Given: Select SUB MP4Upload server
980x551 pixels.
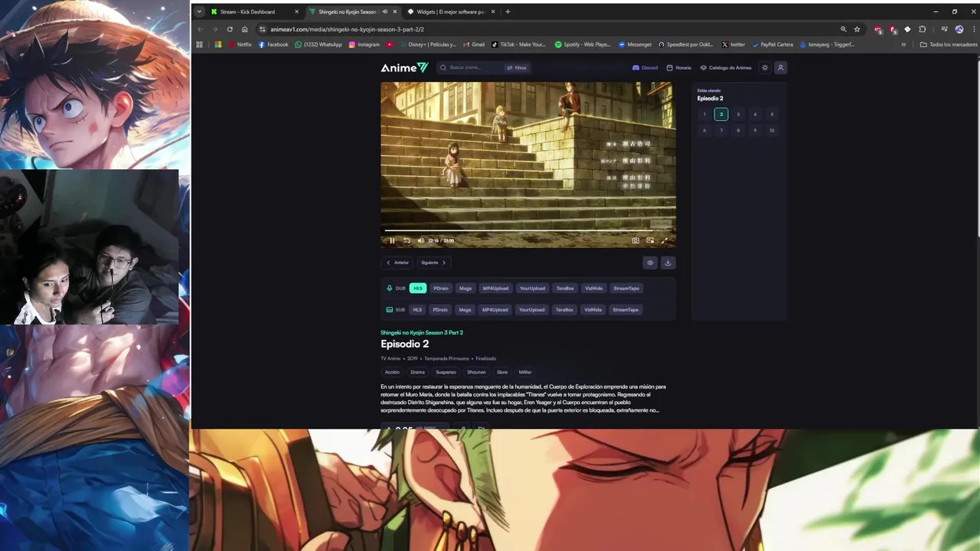Looking at the screenshot, I should point(495,310).
